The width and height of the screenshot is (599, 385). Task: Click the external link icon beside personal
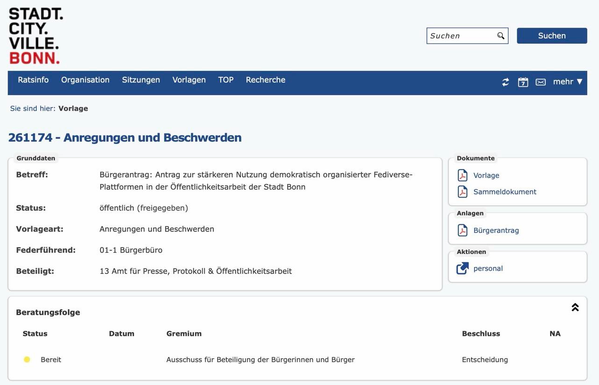(462, 268)
